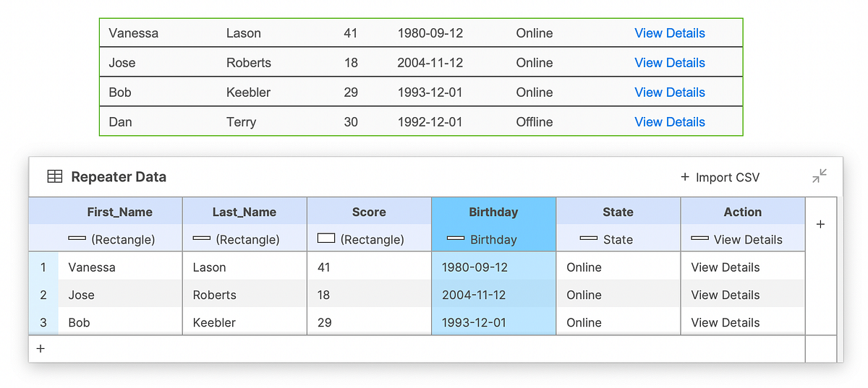Click Score cell 18 in data grid

pos(369,295)
